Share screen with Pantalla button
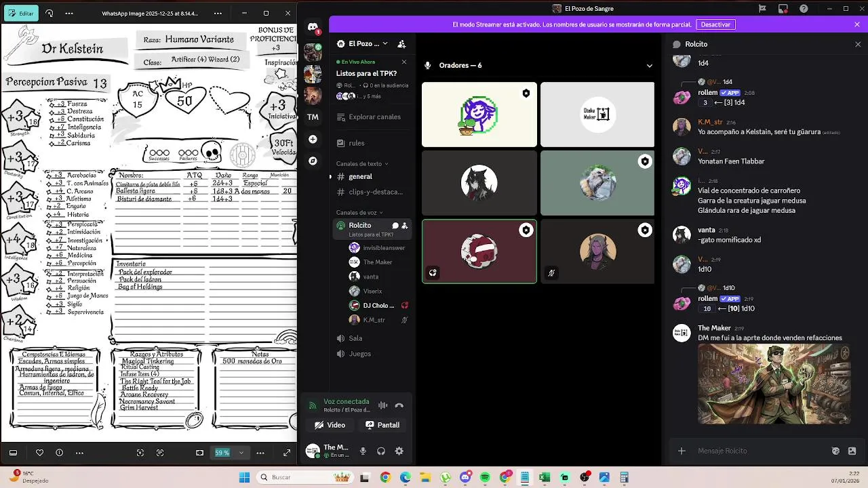868x488 pixels. tap(382, 425)
